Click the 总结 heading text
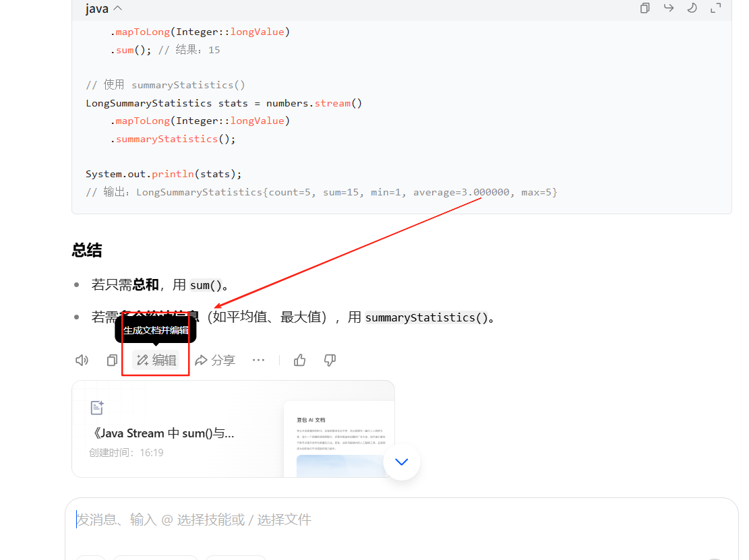The height and width of the screenshot is (560, 749). click(87, 250)
